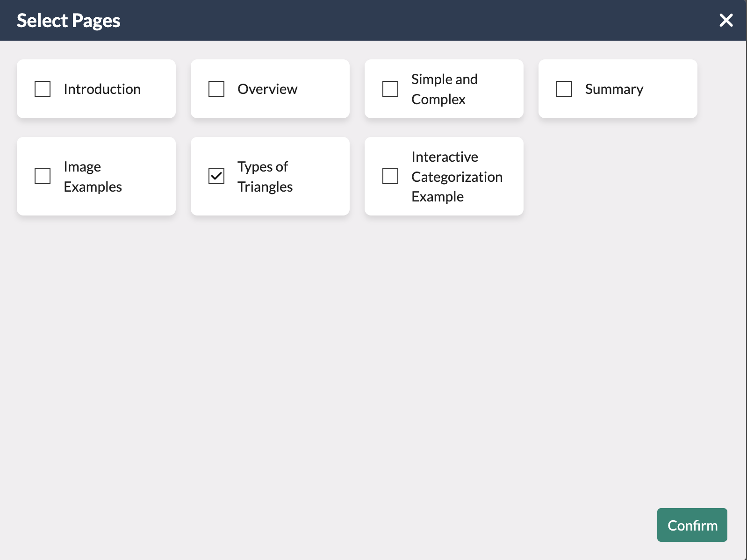This screenshot has height=560, width=747.
Task: Click the Select Pages title
Action: tap(68, 20)
